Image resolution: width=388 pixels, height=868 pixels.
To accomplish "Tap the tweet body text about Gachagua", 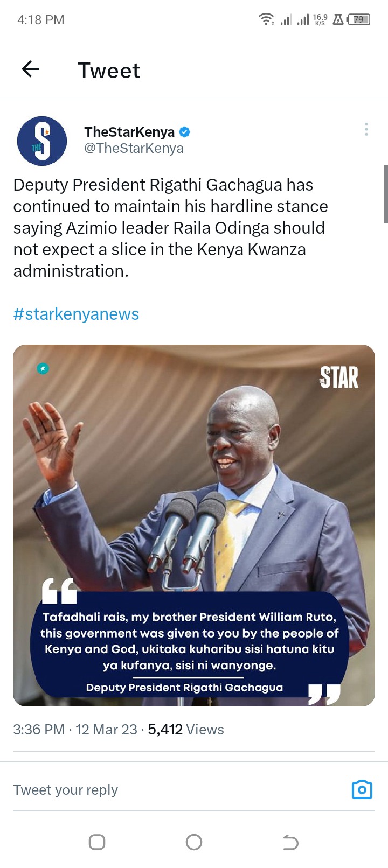I will pos(170,228).
